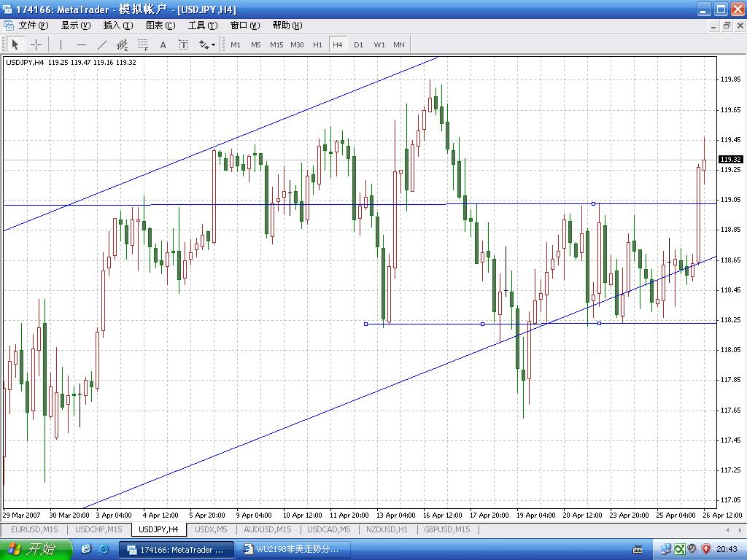
Task: Open the Windows 开始 start button
Action: click(x=36, y=549)
